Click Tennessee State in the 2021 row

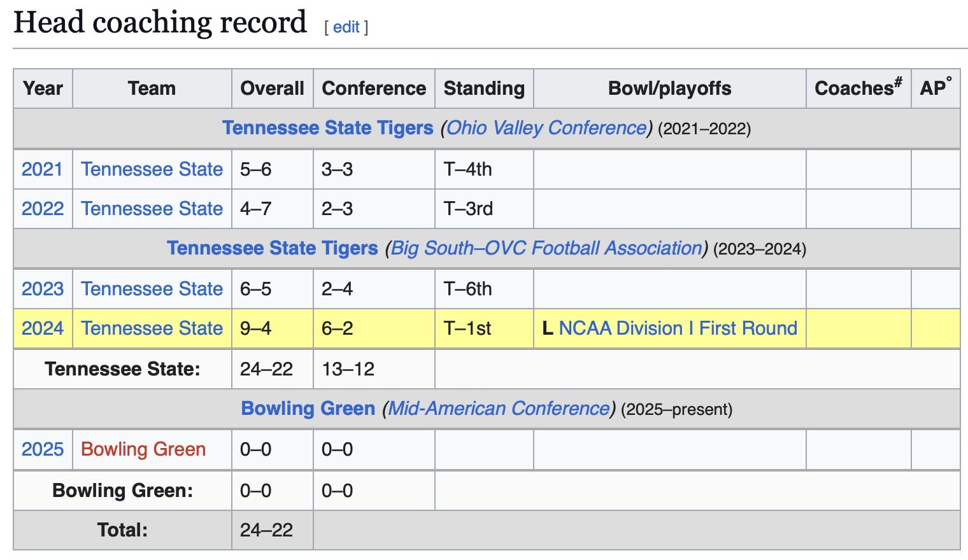[152, 169]
